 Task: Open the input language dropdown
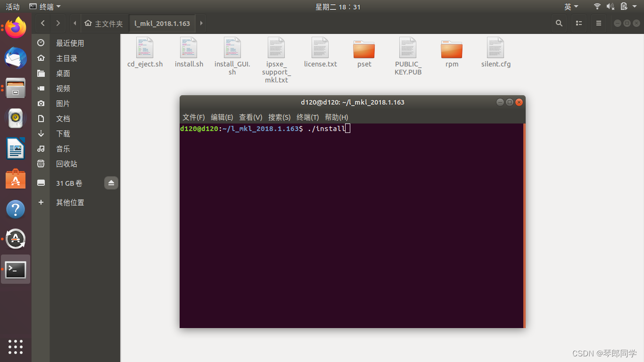pos(571,7)
